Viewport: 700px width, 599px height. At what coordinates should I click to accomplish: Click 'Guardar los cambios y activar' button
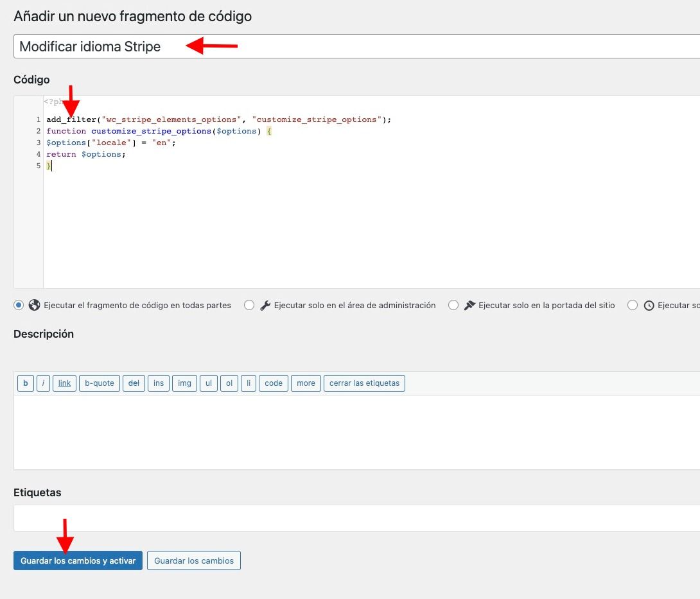click(x=78, y=560)
